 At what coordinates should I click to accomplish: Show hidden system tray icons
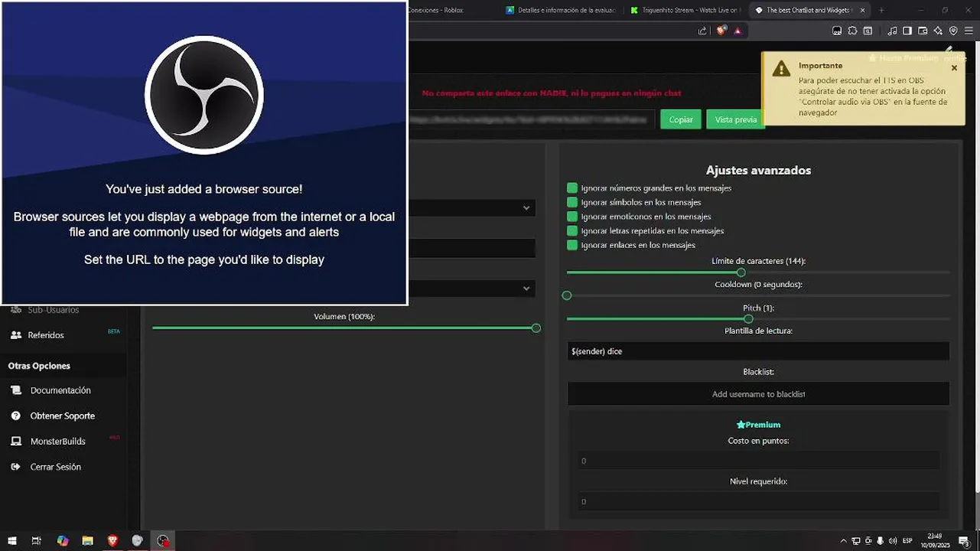[844, 541]
